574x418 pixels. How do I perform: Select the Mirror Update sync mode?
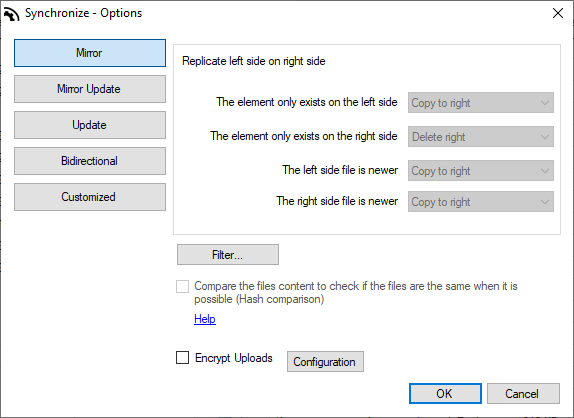[90, 89]
